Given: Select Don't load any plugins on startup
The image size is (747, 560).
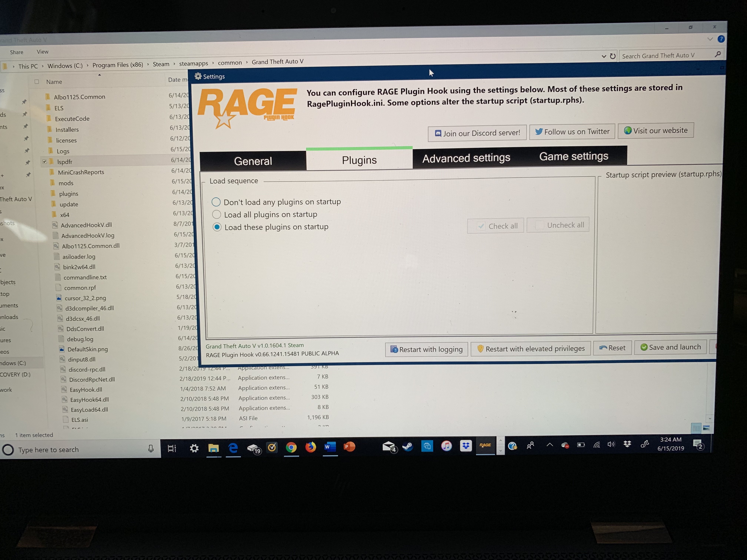Looking at the screenshot, I should click(216, 202).
